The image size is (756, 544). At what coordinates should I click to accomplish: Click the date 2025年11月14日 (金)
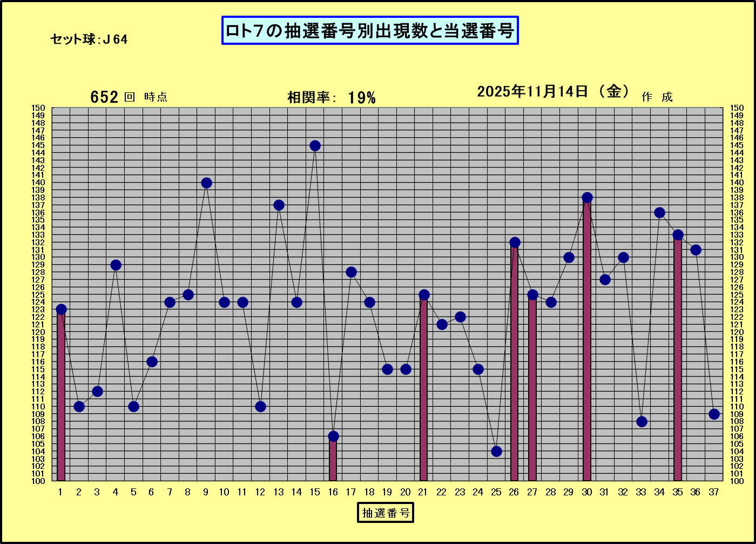(553, 92)
